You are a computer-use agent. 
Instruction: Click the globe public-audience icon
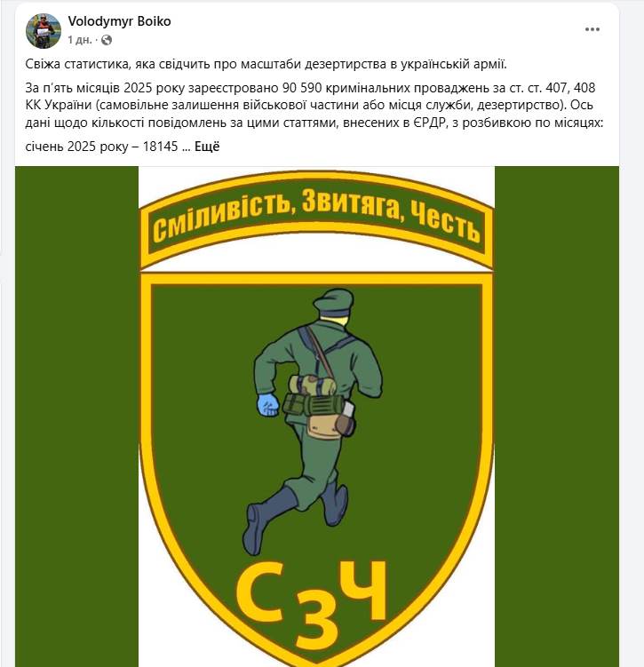point(107,40)
